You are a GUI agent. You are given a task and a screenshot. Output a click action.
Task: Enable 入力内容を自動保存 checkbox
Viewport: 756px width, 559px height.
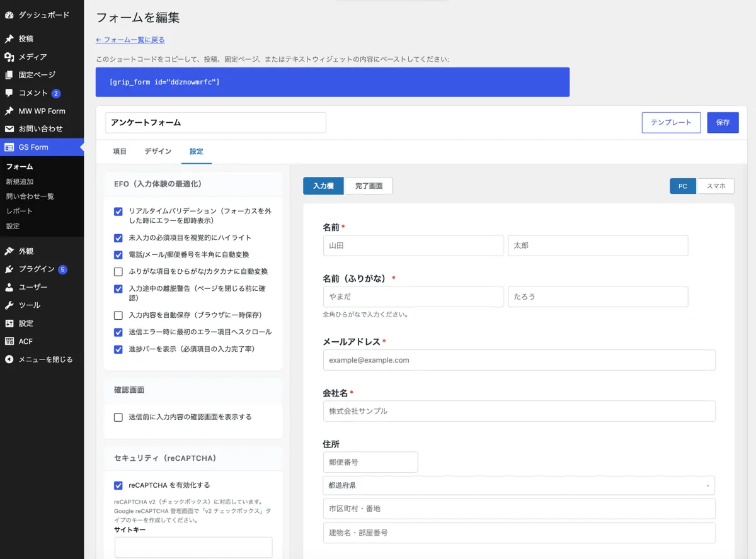click(118, 315)
